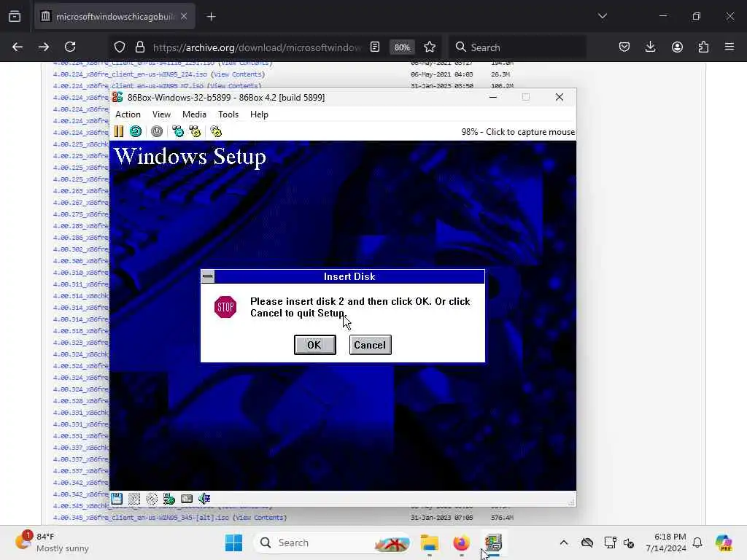Bookmark this page with star icon
The width and height of the screenshot is (747, 560).
coord(430,47)
